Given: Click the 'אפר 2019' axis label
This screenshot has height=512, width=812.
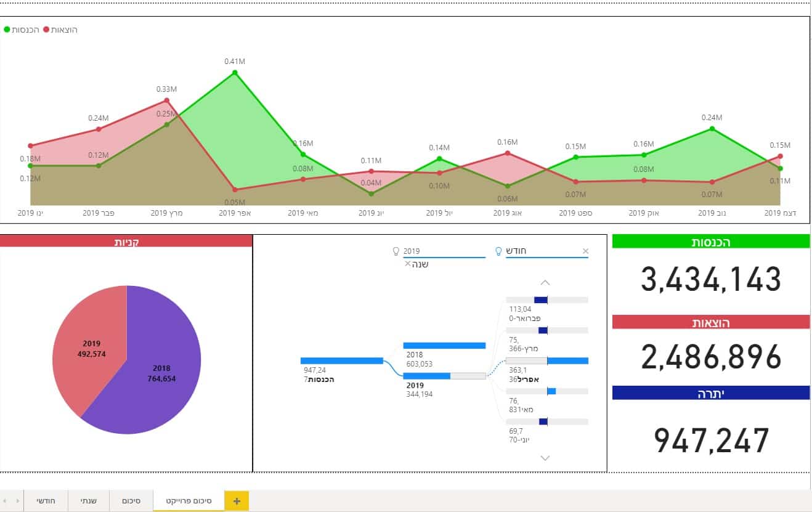Looking at the screenshot, I should 235,213.
